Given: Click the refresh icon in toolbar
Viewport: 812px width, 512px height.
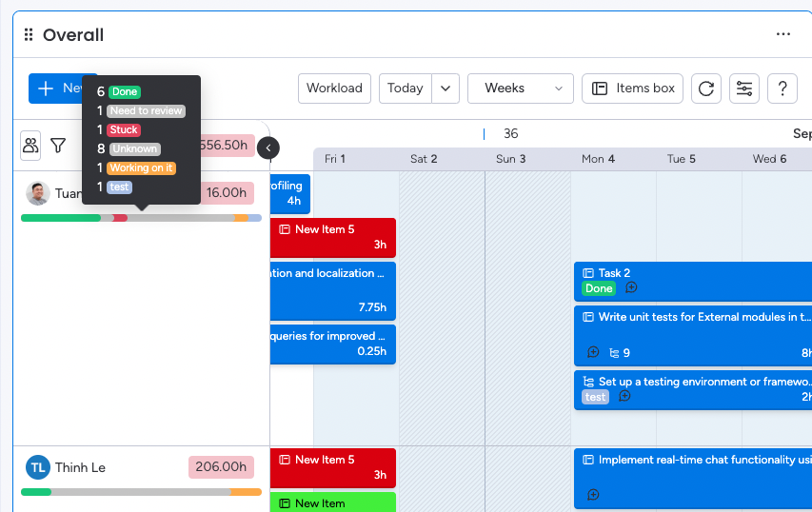Looking at the screenshot, I should pyautogui.click(x=705, y=89).
